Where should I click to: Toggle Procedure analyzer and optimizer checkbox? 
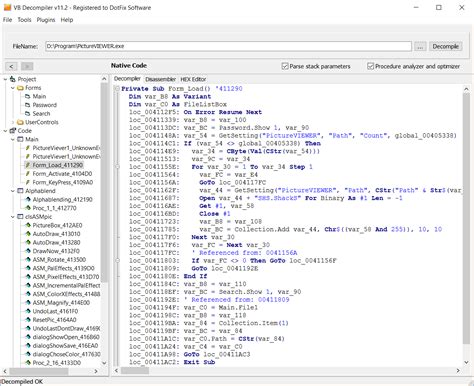coord(370,66)
